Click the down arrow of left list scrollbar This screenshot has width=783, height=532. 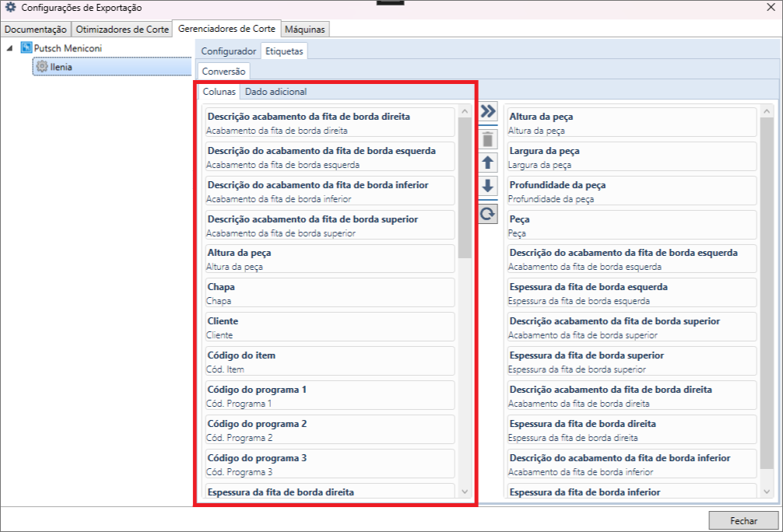pyautogui.click(x=465, y=492)
